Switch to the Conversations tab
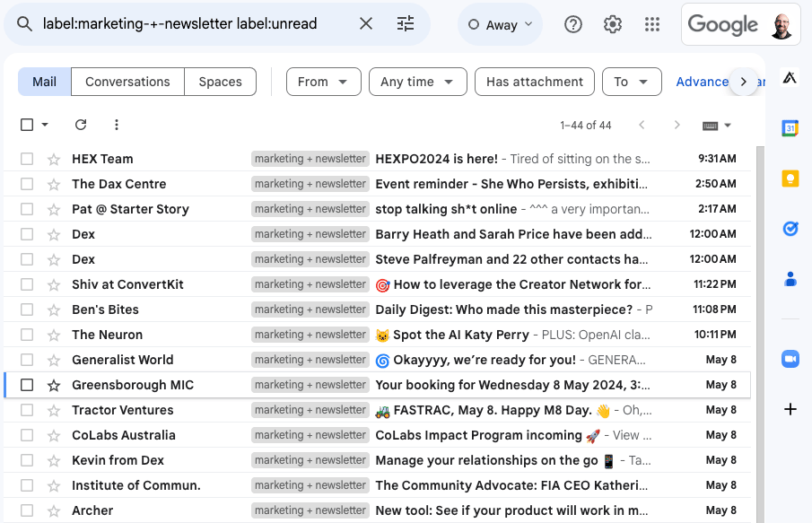Image resolution: width=812 pixels, height=523 pixels. pos(127,82)
